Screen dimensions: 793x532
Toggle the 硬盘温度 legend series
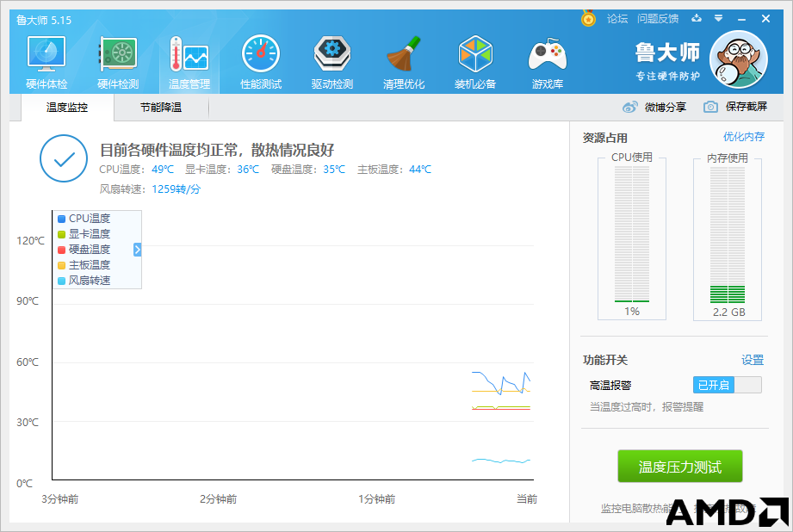click(84, 250)
